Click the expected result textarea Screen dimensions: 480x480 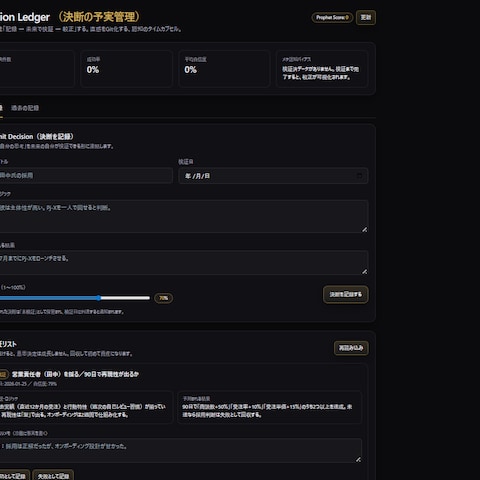coord(184,263)
